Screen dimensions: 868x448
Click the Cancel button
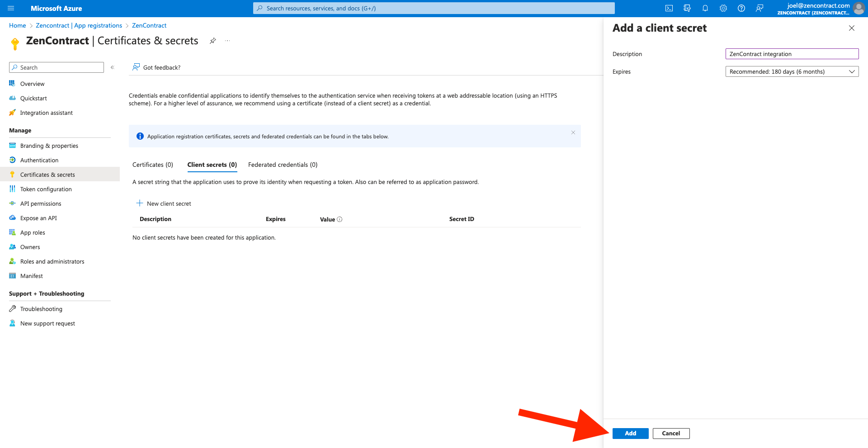click(x=671, y=433)
